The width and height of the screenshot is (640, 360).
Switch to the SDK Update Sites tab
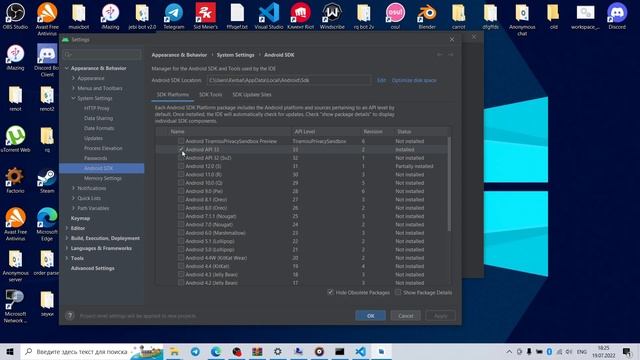click(x=252, y=95)
